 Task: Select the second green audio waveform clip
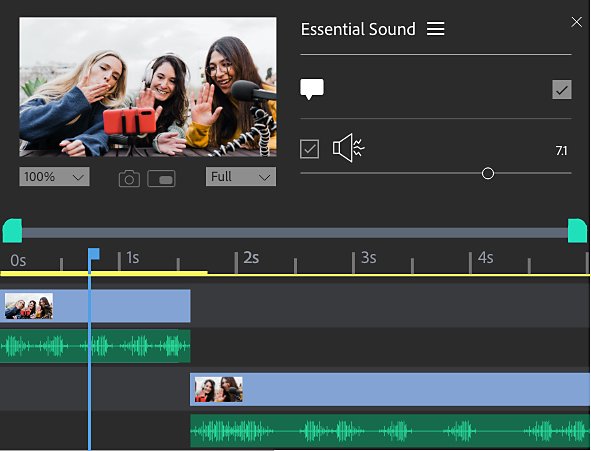click(x=390, y=431)
